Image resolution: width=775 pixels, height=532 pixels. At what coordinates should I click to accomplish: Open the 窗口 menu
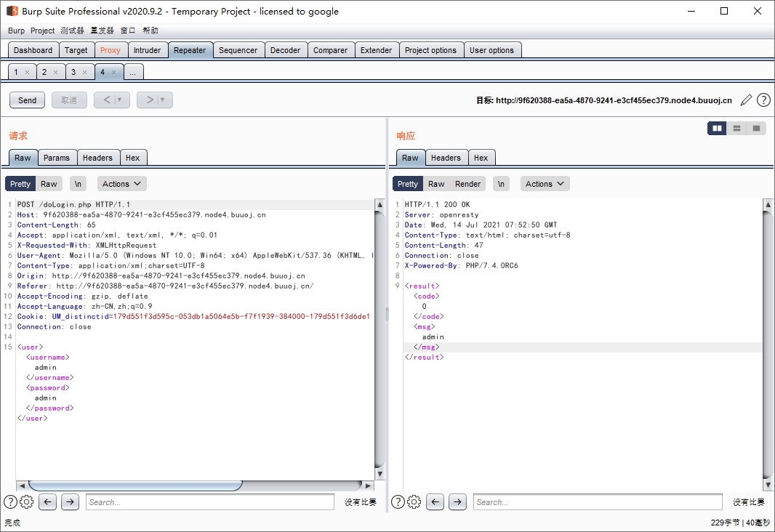click(128, 31)
